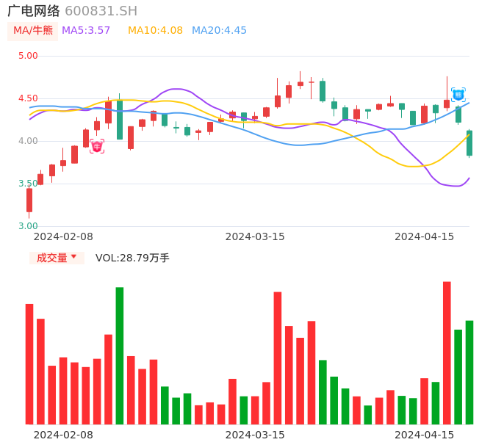The height and width of the screenshot is (445, 504).
Task: Click the 2024-03-15 date under price chart
Action: coord(255,236)
